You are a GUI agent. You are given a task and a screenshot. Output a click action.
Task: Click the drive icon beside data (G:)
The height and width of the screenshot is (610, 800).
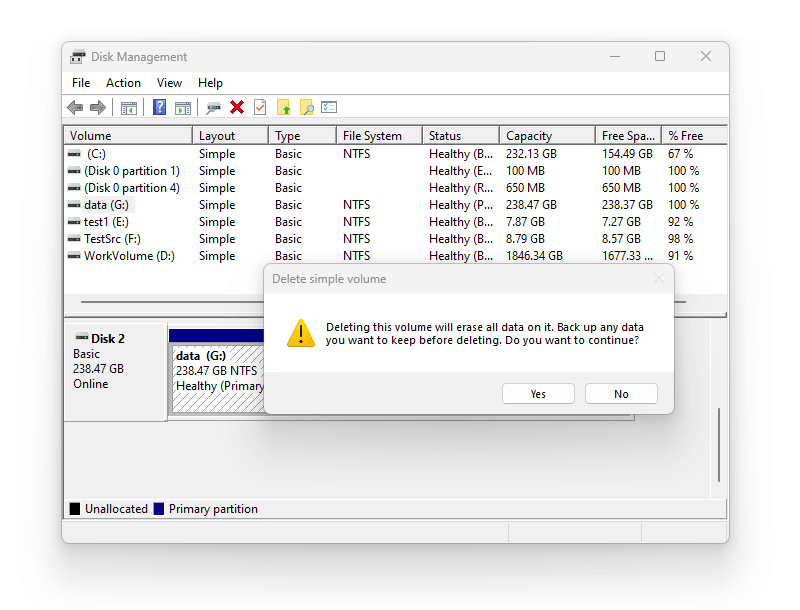[74, 204]
